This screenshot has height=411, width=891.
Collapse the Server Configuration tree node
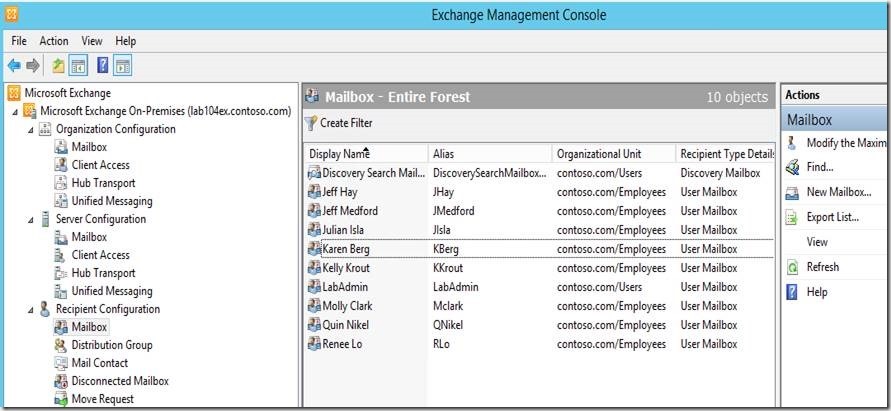coord(30,220)
